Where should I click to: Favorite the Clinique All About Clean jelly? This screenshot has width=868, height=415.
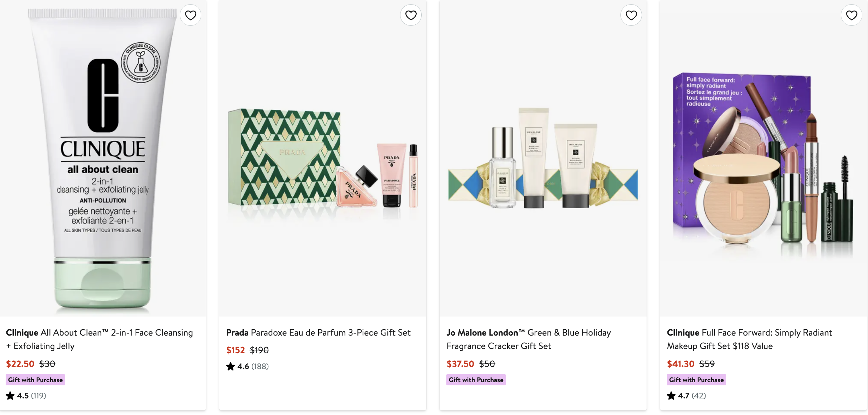tap(191, 15)
